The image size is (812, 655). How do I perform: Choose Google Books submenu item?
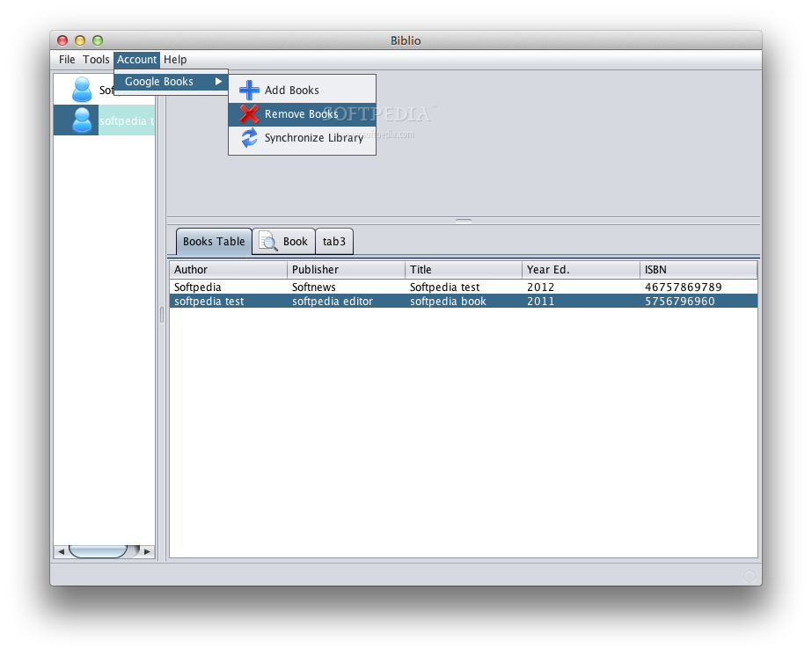171,82
